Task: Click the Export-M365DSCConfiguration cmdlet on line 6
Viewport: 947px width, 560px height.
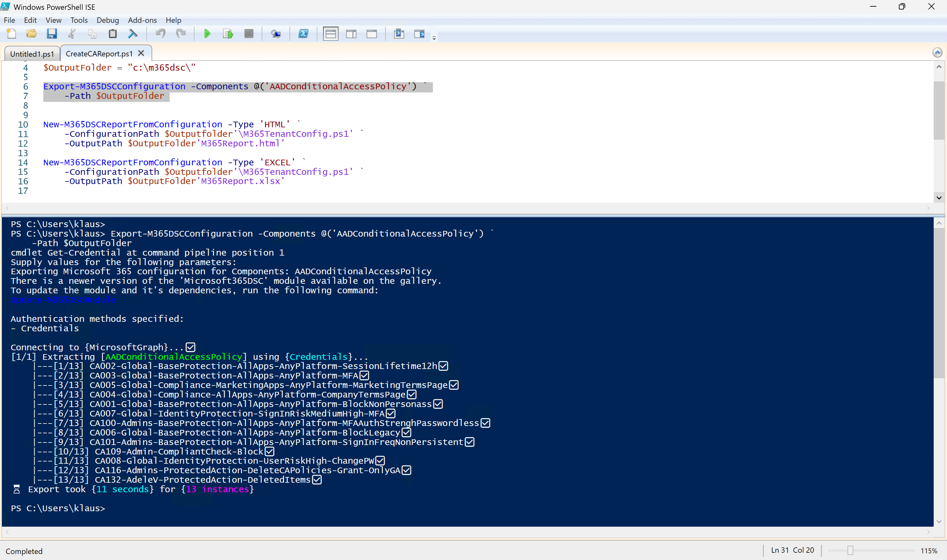Action: 114,86
